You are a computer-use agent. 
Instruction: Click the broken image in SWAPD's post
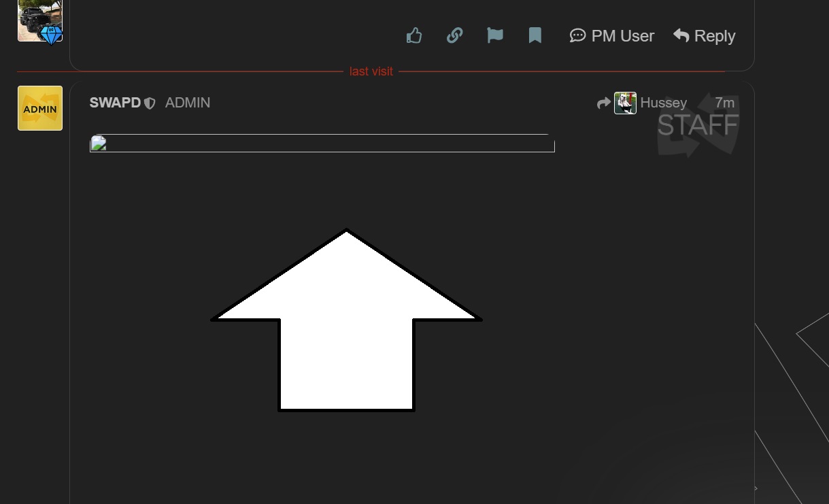coord(322,143)
